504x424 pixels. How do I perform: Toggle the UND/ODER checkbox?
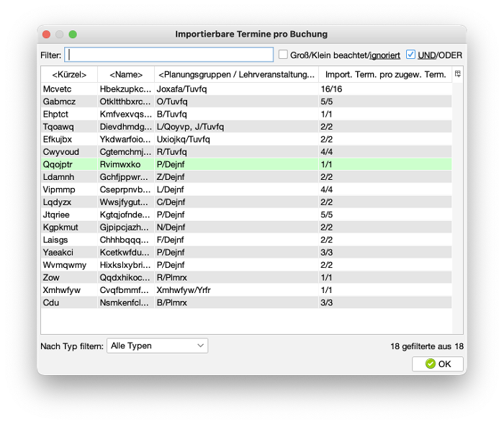411,55
